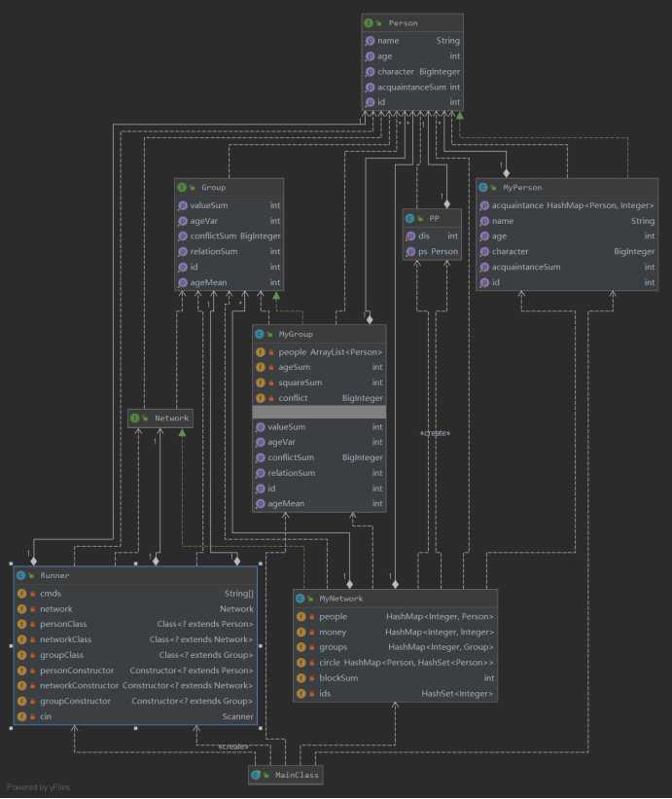Screen dimensions: 672x799
Task: Click the Person interface icon in header
Action: pyautogui.click(x=369, y=22)
